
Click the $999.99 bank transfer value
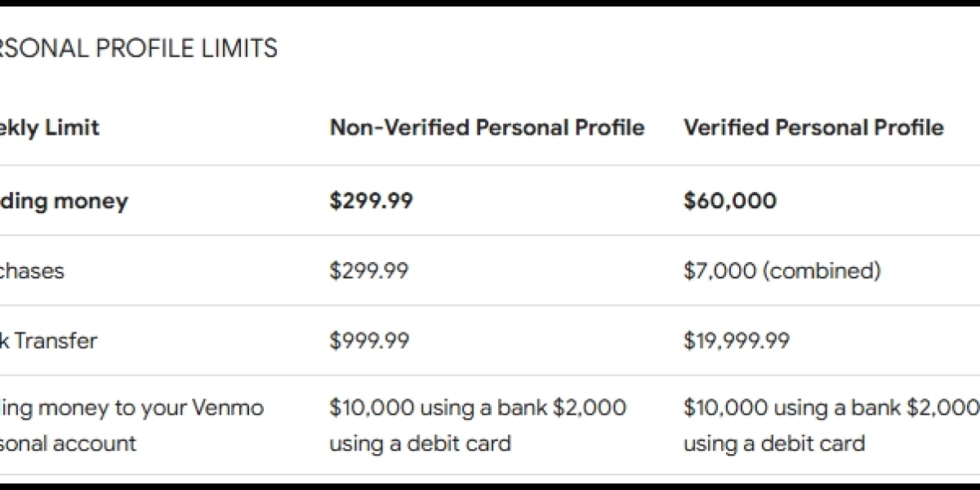369,340
